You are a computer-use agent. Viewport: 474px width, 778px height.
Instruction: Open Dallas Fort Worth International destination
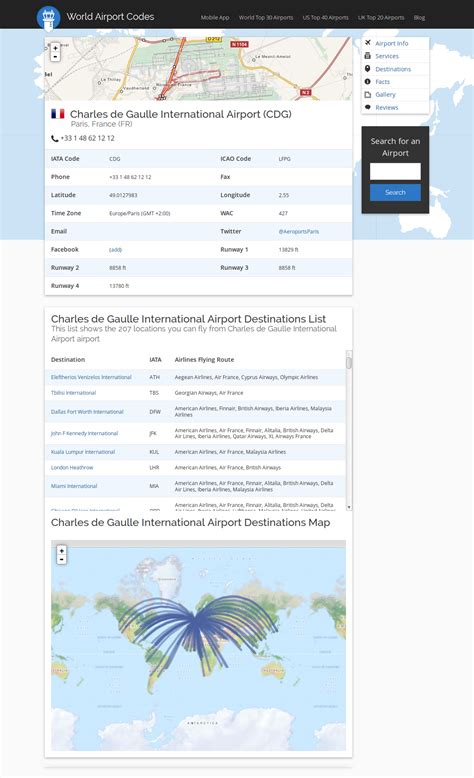point(87,412)
